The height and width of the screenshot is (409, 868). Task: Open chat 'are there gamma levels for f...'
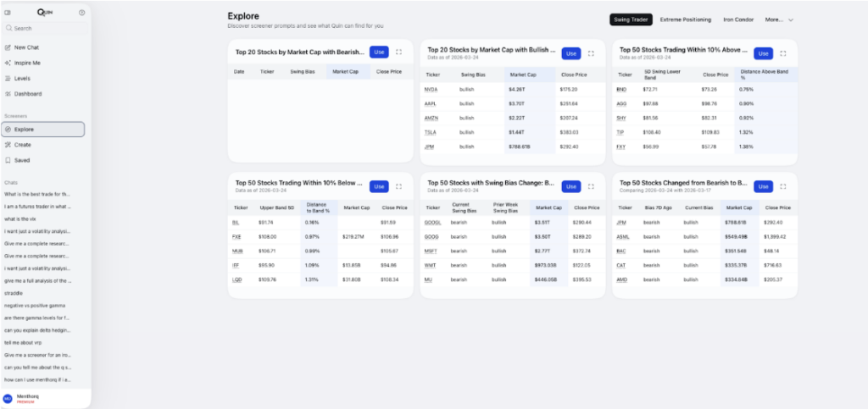click(37, 318)
